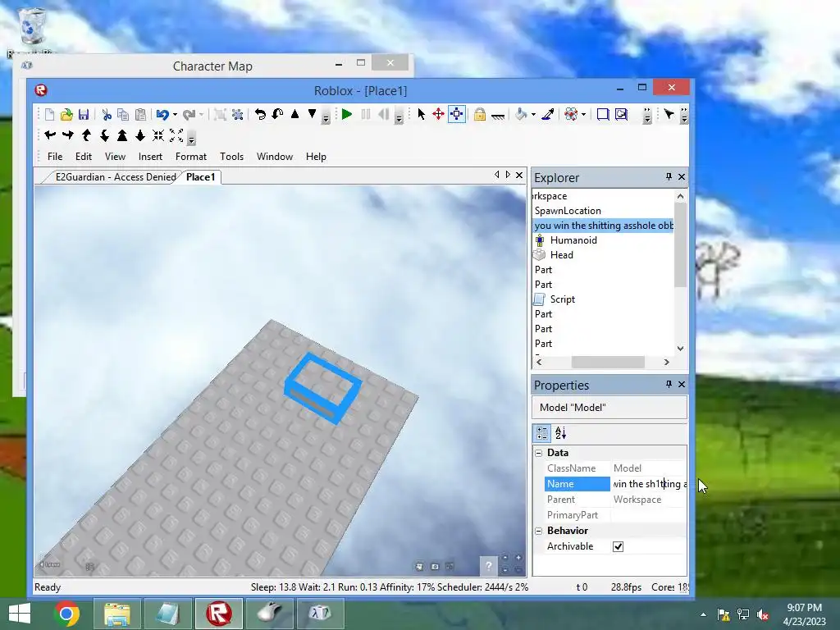
Task: Expand run toolbar overflow options
Action: pos(399,116)
